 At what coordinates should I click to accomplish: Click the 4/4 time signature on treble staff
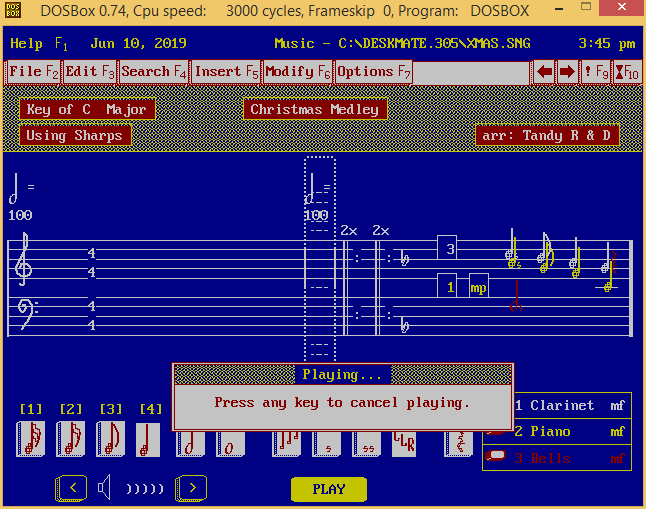(x=92, y=263)
